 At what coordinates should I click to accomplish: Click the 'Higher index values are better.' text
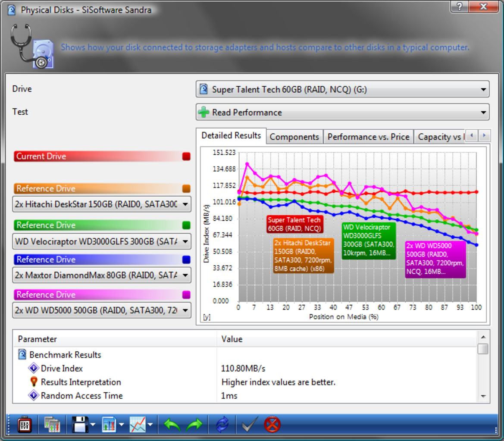(x=279, y=382)
